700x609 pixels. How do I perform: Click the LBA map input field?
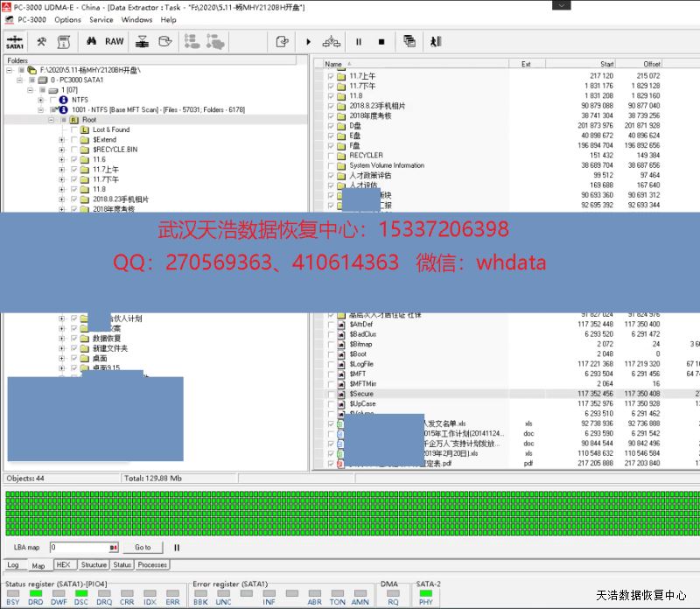[x=79, y=548]
